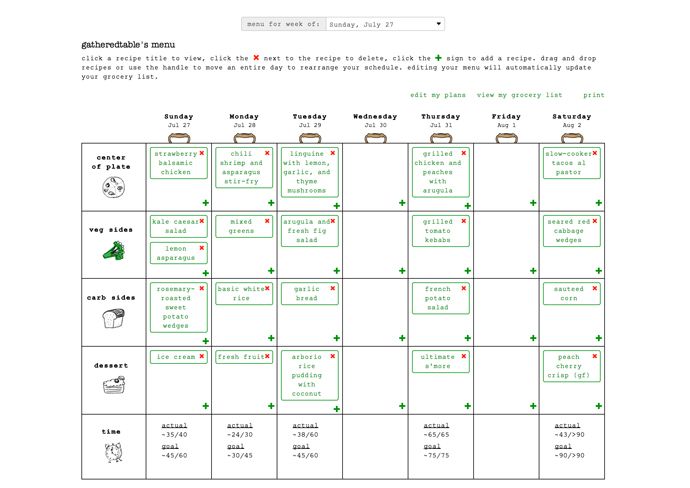Remove french potato salad recipe

click(463, 288)
